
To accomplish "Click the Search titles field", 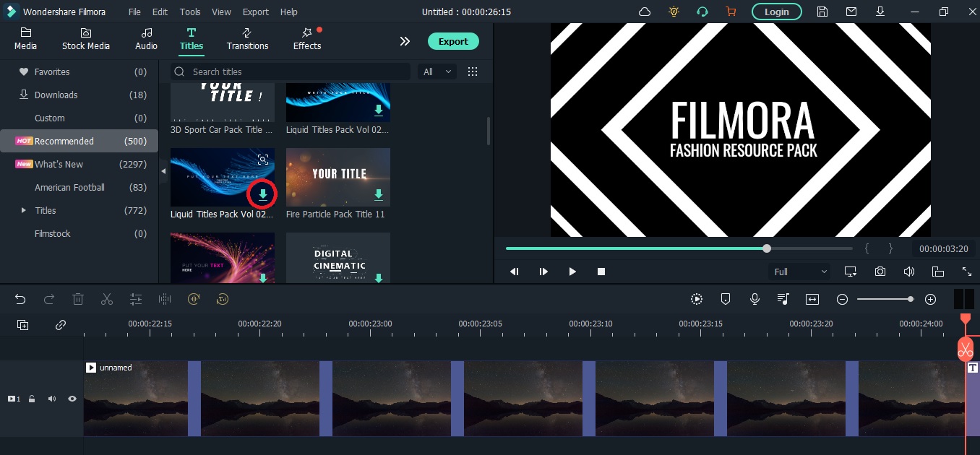I will tap(291, 71).
